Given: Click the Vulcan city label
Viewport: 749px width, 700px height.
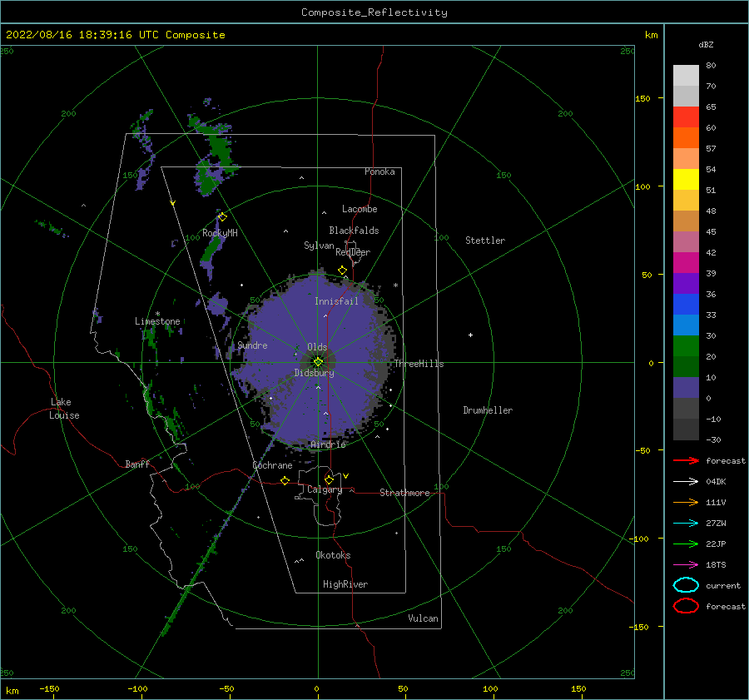Looking at the screenshot, I should (x=424, y=618).
